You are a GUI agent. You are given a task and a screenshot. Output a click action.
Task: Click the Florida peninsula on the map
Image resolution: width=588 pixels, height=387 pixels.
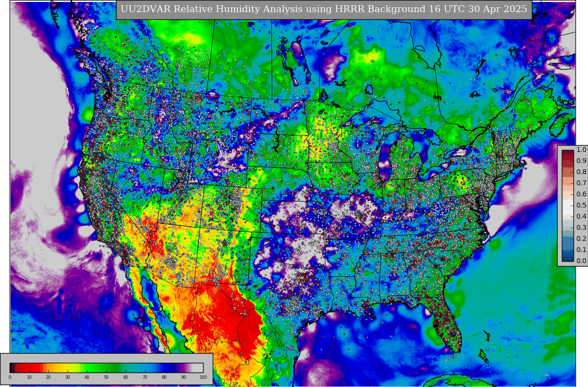[x=447, y=323]
